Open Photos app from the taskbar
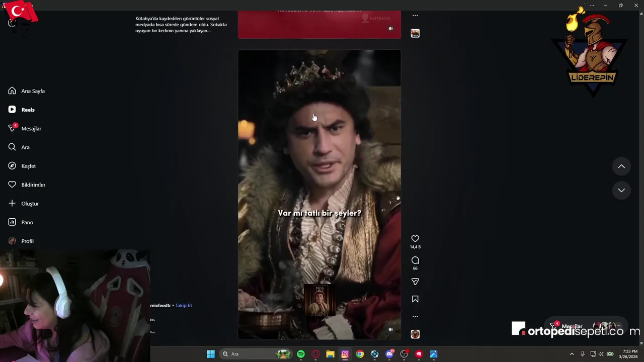 (x=434, y=354)
